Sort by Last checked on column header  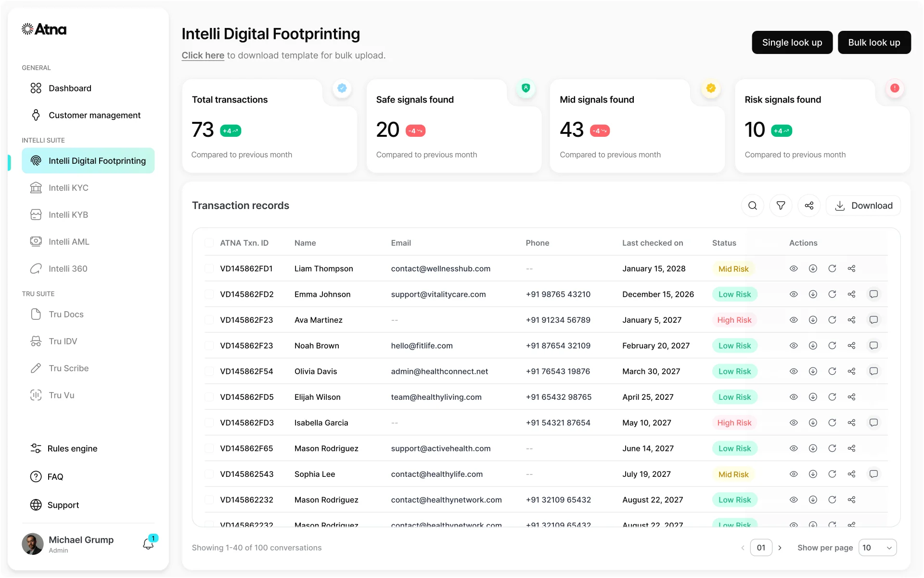click(x=653, y=243)
